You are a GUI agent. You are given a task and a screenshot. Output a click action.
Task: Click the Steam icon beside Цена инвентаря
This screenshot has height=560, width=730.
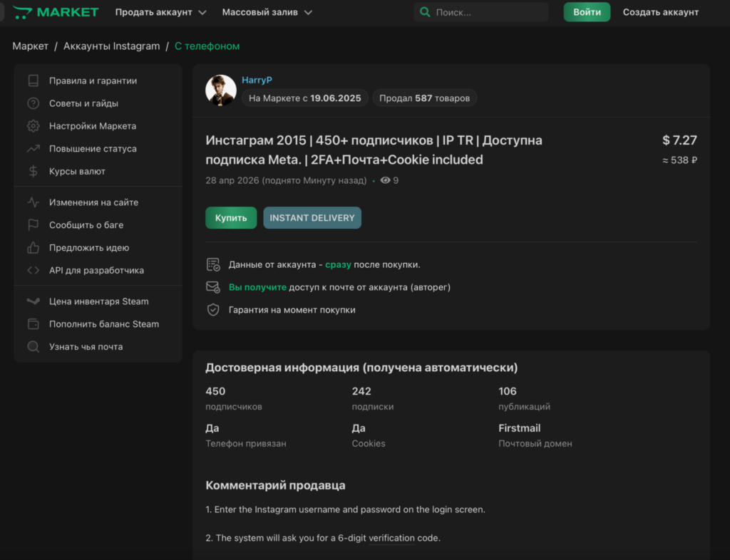pos(33,301)
